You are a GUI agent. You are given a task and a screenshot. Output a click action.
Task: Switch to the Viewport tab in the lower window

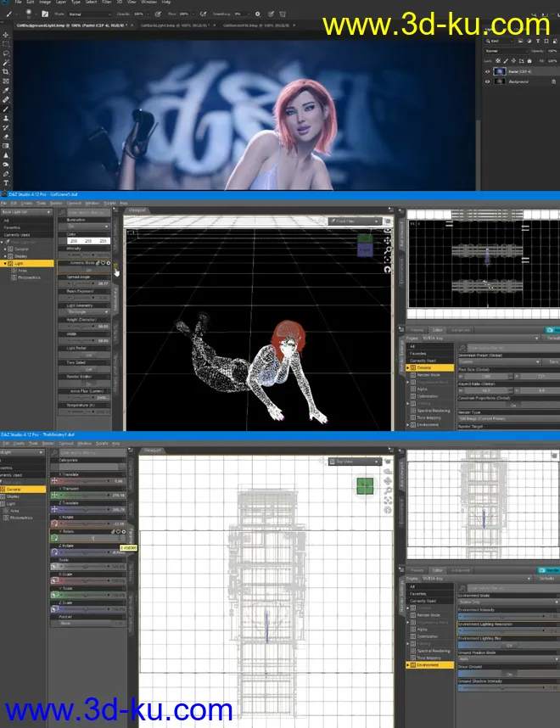tap(153, 451)
